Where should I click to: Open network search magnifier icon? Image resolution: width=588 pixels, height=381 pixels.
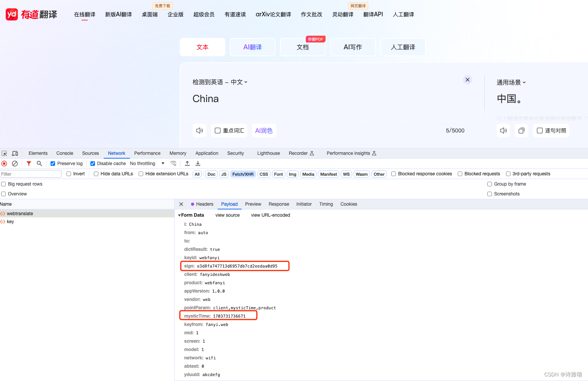tap(39, 164)
